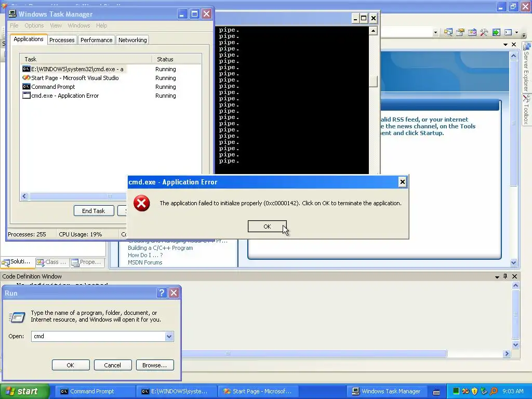Click Browse... in the Run dialog
532x399 pixels.
155,365
